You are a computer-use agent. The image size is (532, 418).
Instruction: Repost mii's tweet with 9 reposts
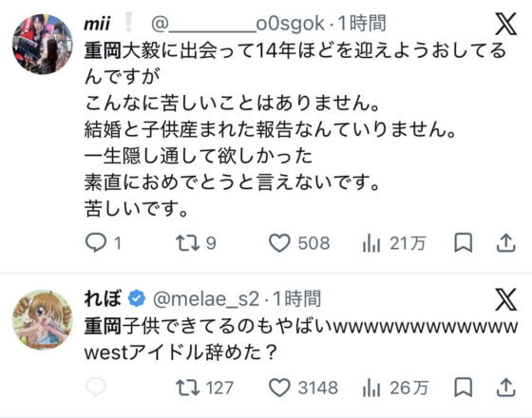click(188, 243)
